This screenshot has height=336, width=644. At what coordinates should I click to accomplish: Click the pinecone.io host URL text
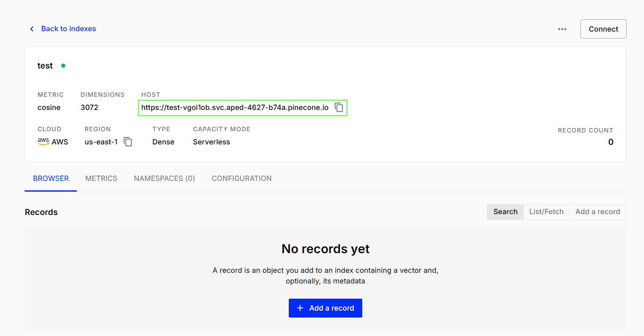[x=235, y=107]
